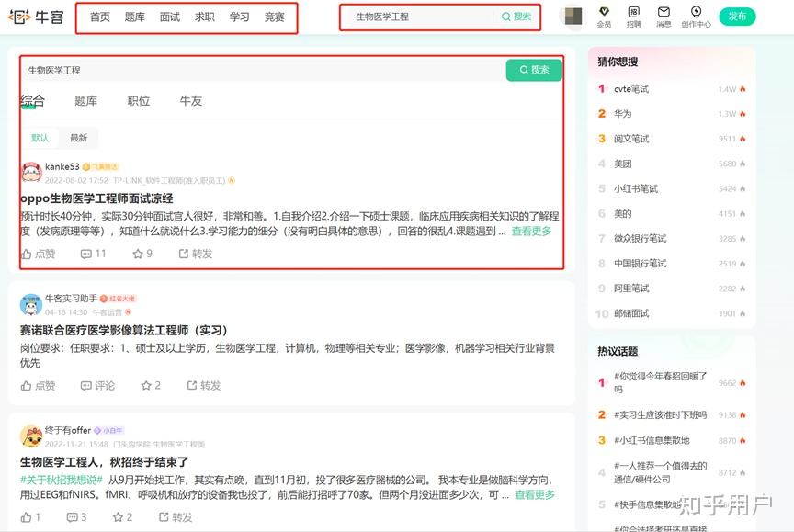Expand 查看更多 on the 秋招终于结束了 post

(x=535, y=494)
